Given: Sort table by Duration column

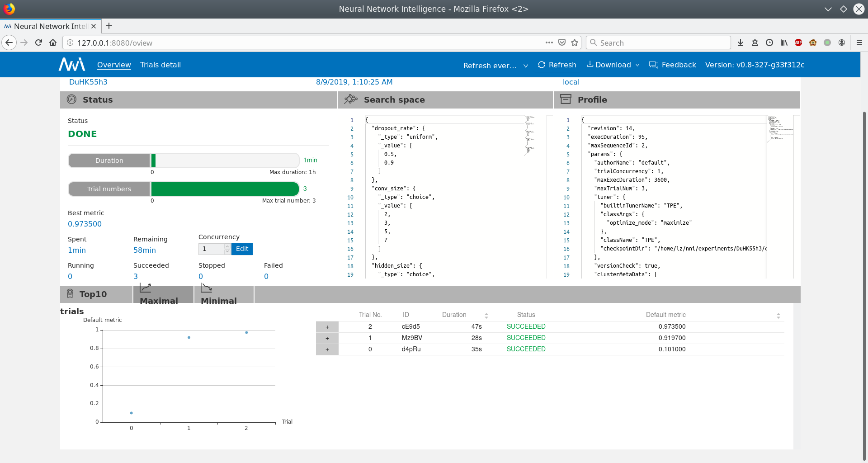Looking at the screenshot, I should coord(486,316).
